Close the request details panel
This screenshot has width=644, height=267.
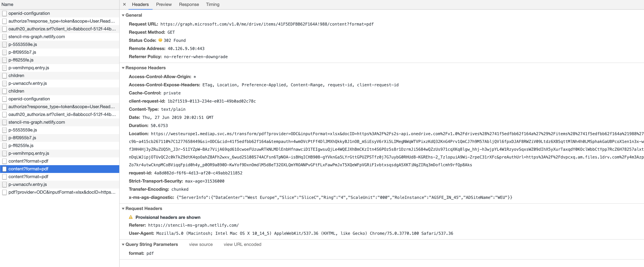point(124,4)
